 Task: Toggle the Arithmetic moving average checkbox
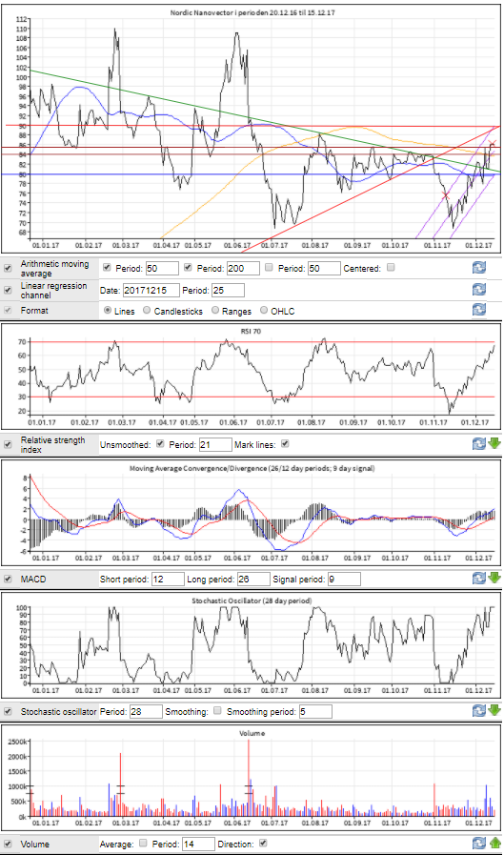pyautogui.click(x=8, y=268)
